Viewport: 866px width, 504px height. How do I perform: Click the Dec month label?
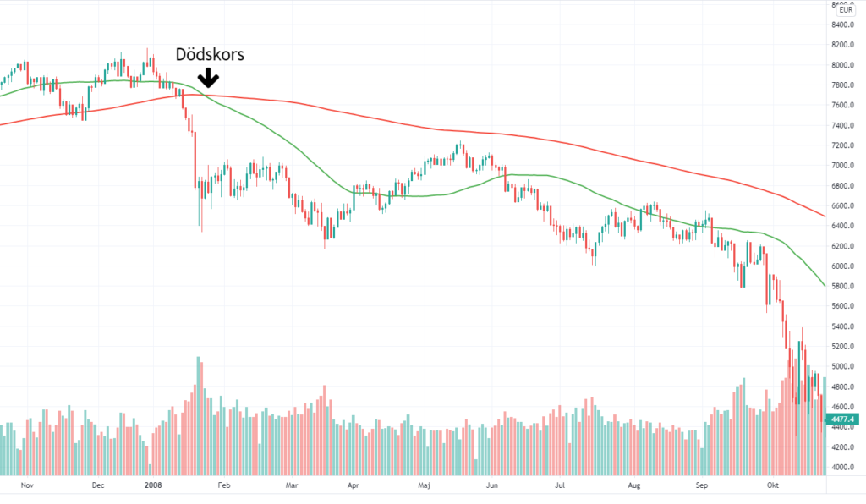tap(97, 485)
